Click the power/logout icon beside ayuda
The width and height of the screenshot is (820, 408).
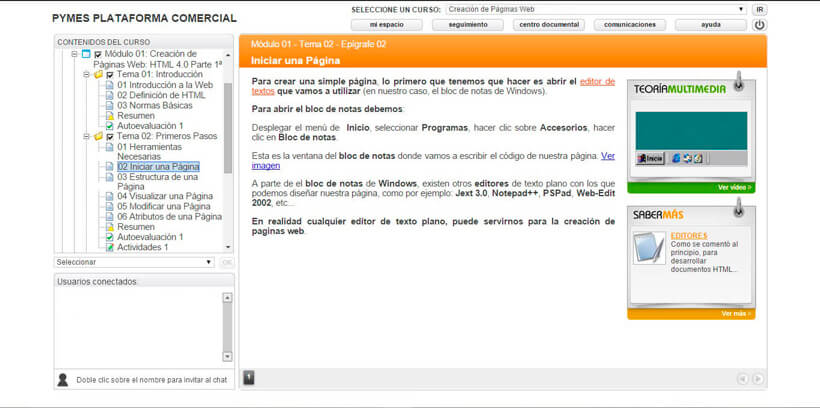pos(759,25)
